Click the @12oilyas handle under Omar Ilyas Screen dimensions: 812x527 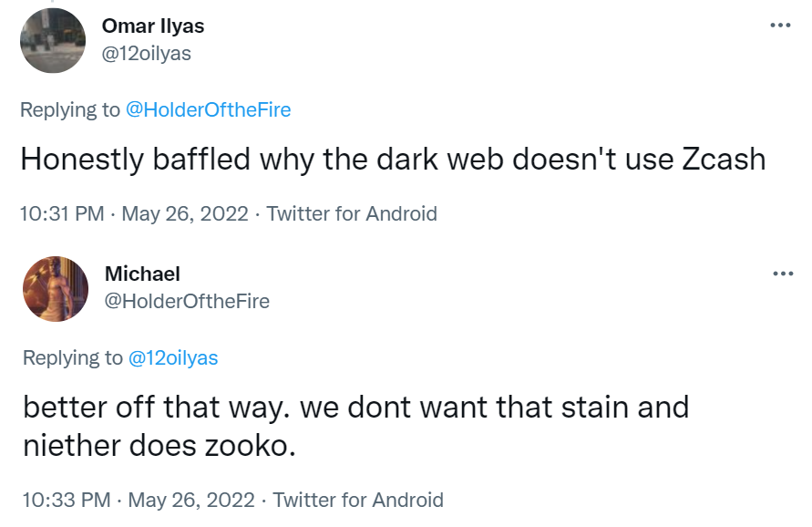coord(147,54)
